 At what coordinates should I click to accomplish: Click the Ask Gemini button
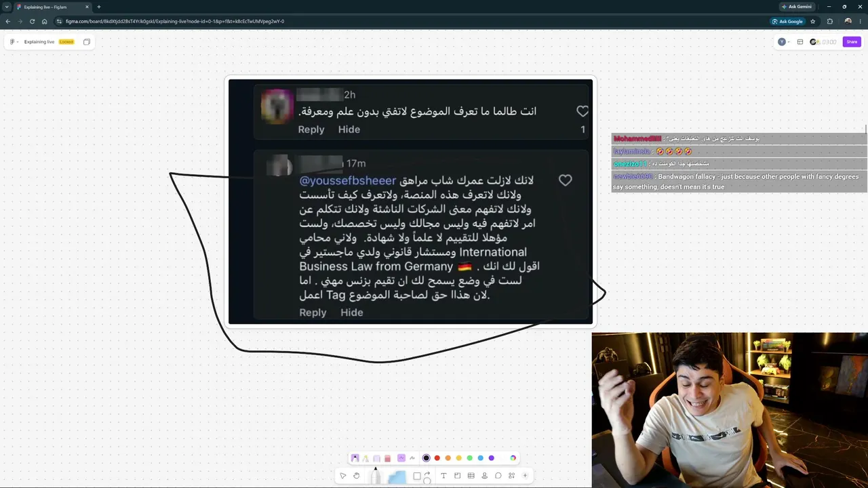(x=797, y=7)
